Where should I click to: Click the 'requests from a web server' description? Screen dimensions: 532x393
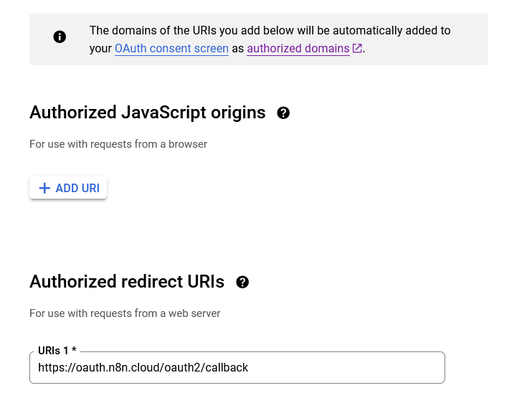tap(125, 313)
